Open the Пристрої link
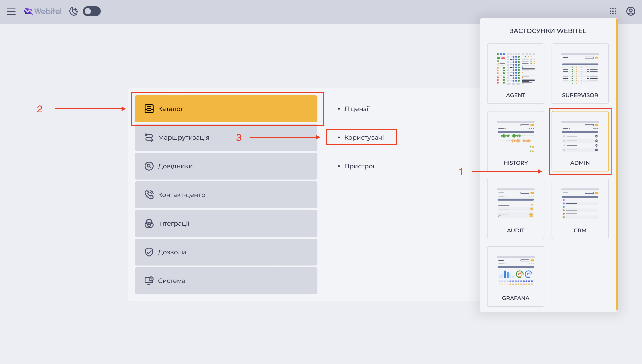 click(x=359, y=166)
